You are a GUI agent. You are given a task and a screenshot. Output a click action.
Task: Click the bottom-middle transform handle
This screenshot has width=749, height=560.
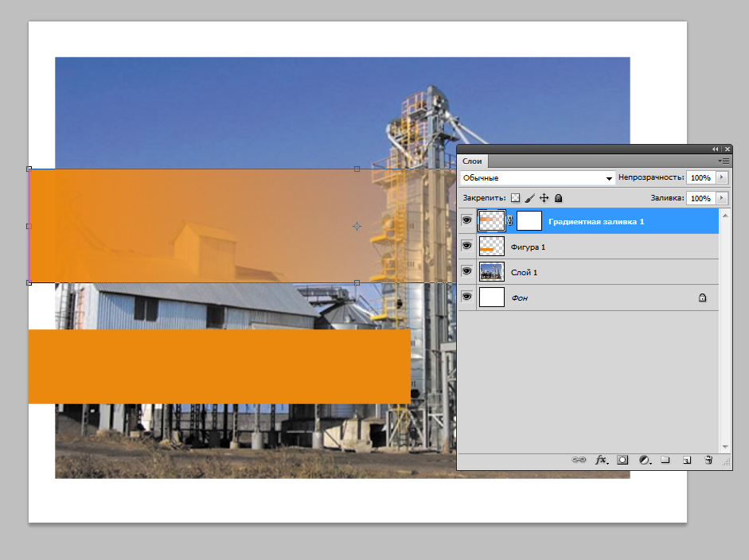[357, 282]
